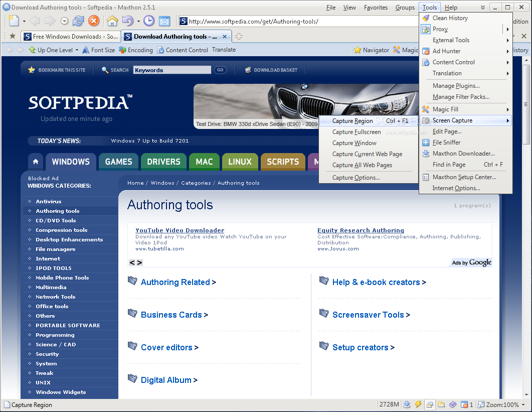Click the Up One Level icon

coord(32,50)
